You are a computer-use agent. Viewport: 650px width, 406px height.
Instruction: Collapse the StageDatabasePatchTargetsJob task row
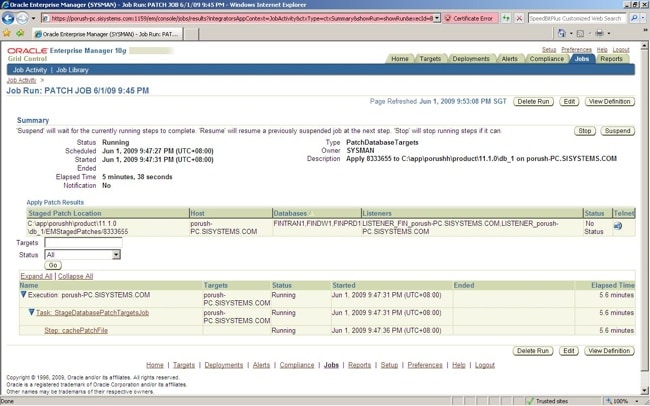32,312
